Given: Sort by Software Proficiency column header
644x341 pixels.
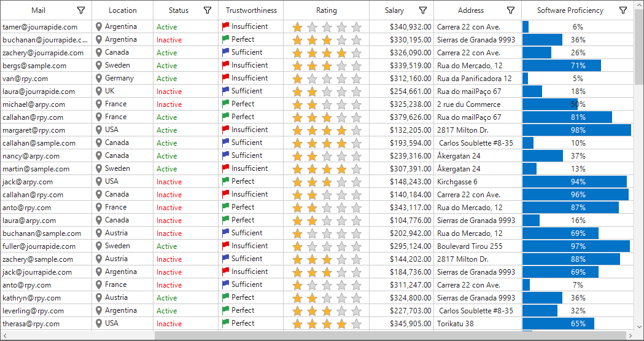Looking at the screenshot, I should [x=570, y=10].
